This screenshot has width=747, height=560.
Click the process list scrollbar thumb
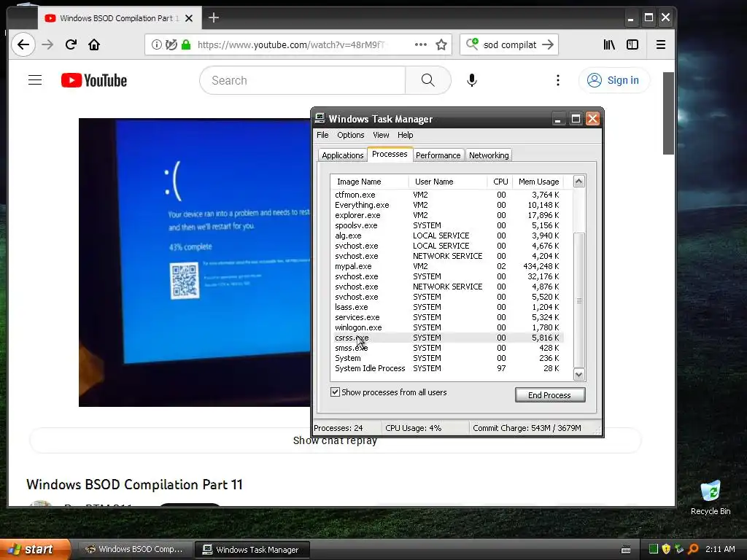(578, 301)
